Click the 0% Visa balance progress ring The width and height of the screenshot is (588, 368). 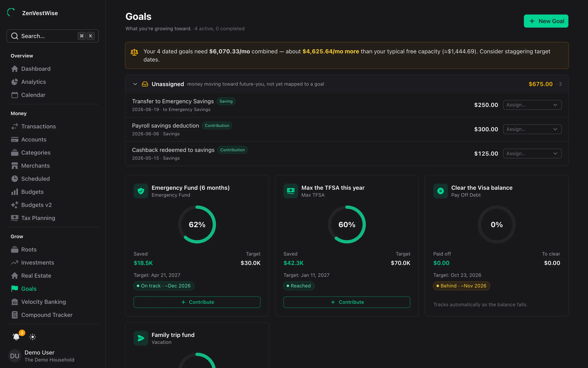tap(497, 224)
